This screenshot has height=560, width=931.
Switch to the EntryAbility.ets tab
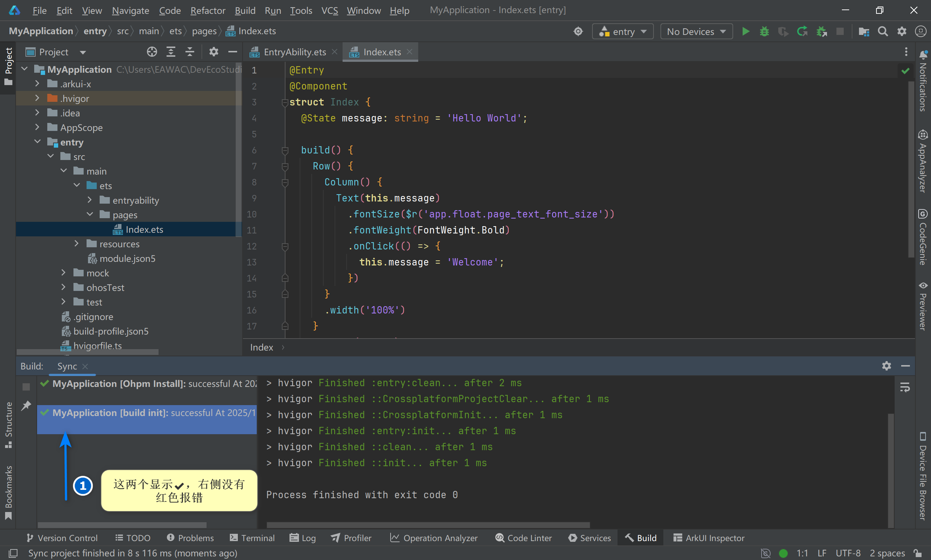[294, 52]
